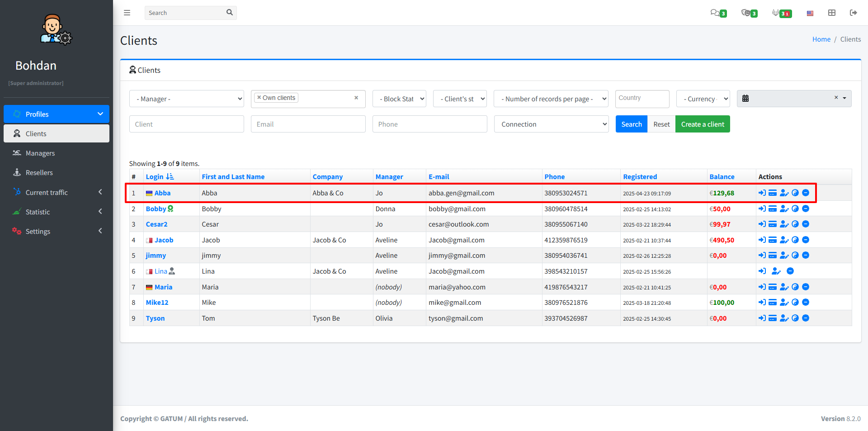
Task: Click the Email filter input field
Action: coord(308,124)
